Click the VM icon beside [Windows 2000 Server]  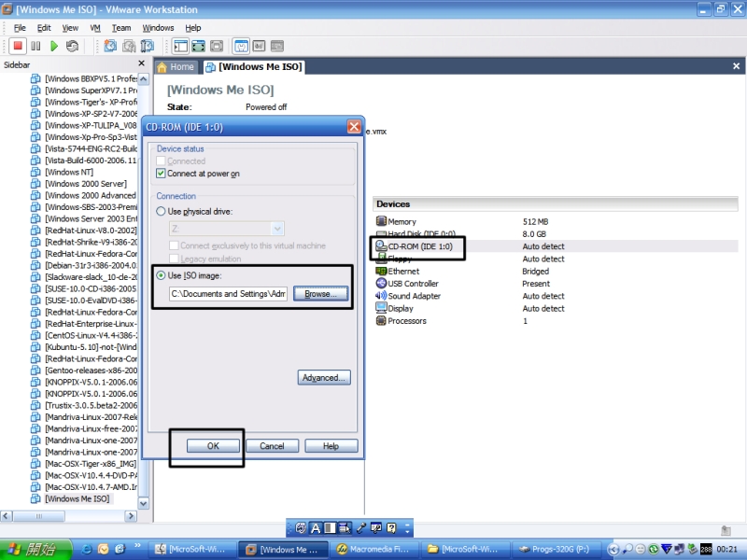click(x=35, y=183)
